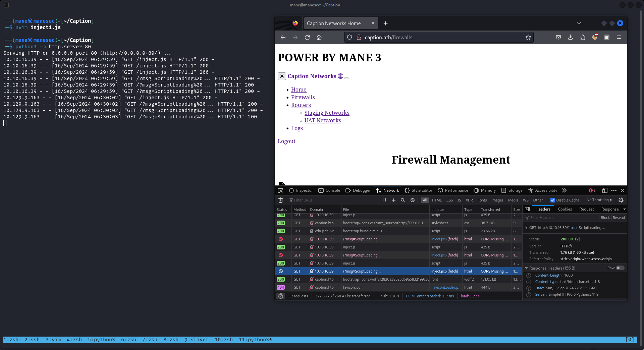Image resolution: width=644 pixels, height=350 pixels.
Task: Click help icon beside Server header
Action: point(529,295)
